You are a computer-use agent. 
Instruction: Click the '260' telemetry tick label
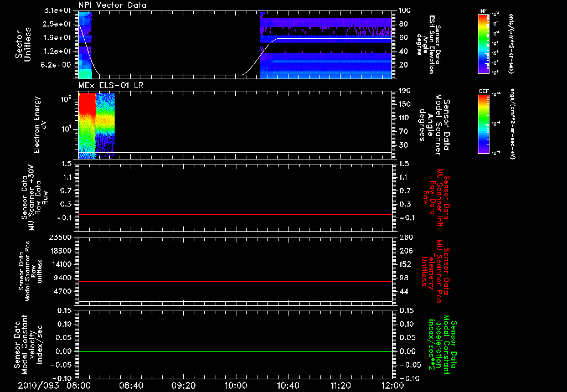[405, 237]
